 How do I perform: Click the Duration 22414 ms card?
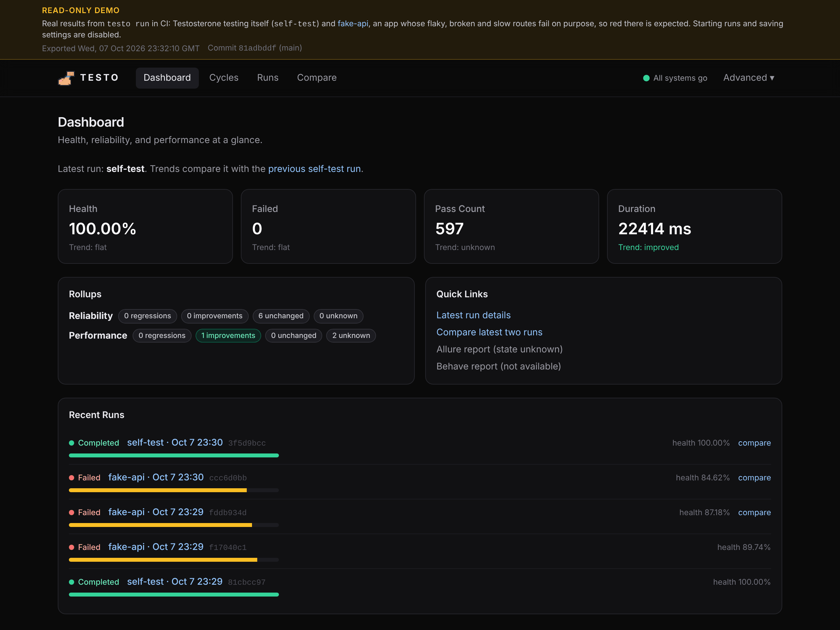pyautogui.click(x=694, y=226)
